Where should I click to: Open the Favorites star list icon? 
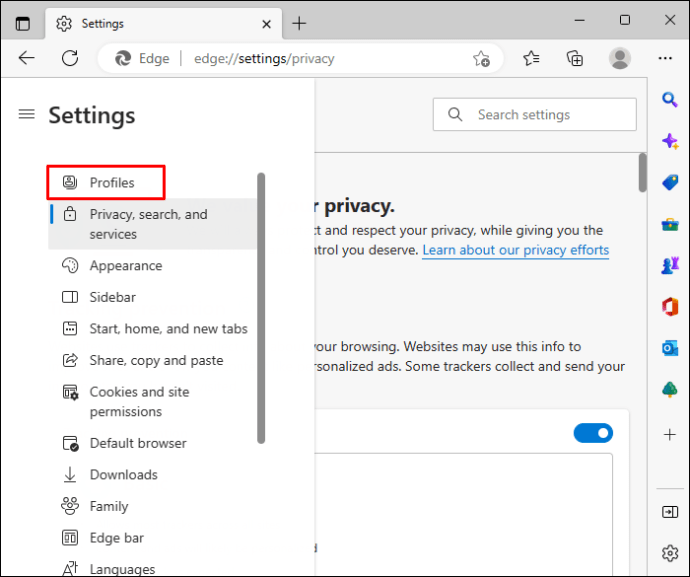tap(531, 58)
